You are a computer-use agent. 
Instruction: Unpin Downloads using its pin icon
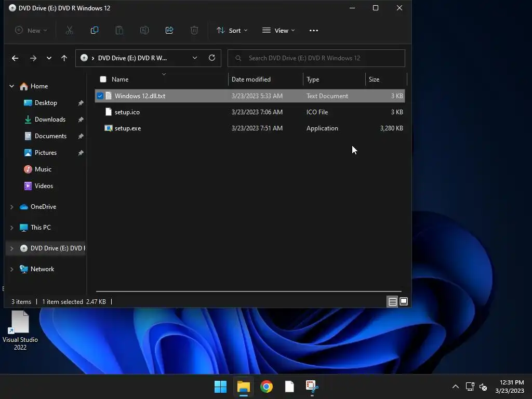pyautogui.click(x=81, y=119)
